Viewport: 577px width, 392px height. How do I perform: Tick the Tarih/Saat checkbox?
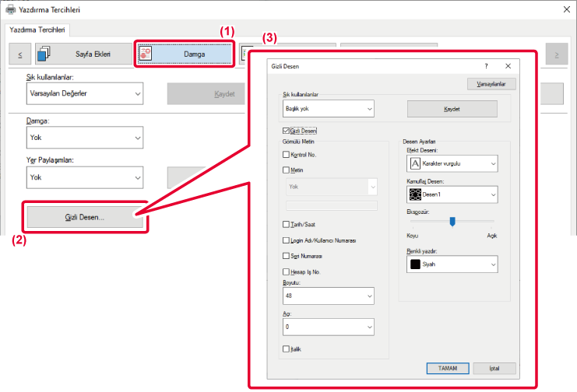pyautogui.click(x=287, y=225)
